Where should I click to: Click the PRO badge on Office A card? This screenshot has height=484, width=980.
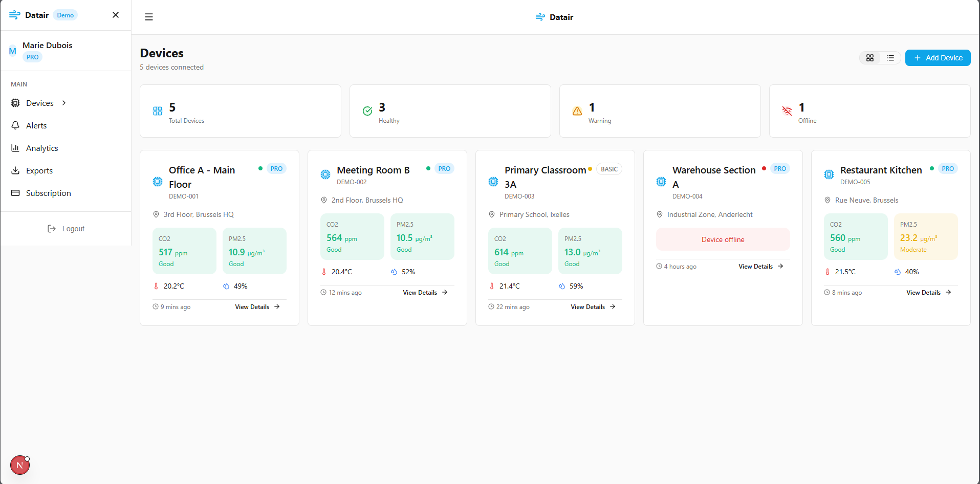pyautogui.click(x=276, y=169)
